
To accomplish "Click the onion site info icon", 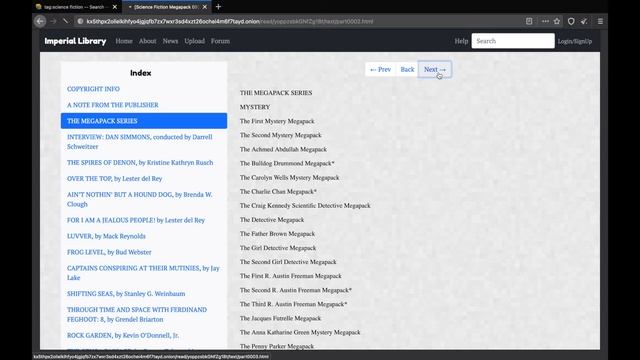I will click(80, 21).
